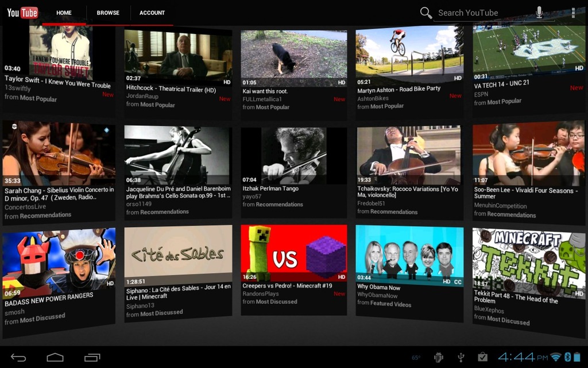Open the Soo-Been Lee Vivaldi thumbnail
The image size is (588, 368).
point(529,154)
